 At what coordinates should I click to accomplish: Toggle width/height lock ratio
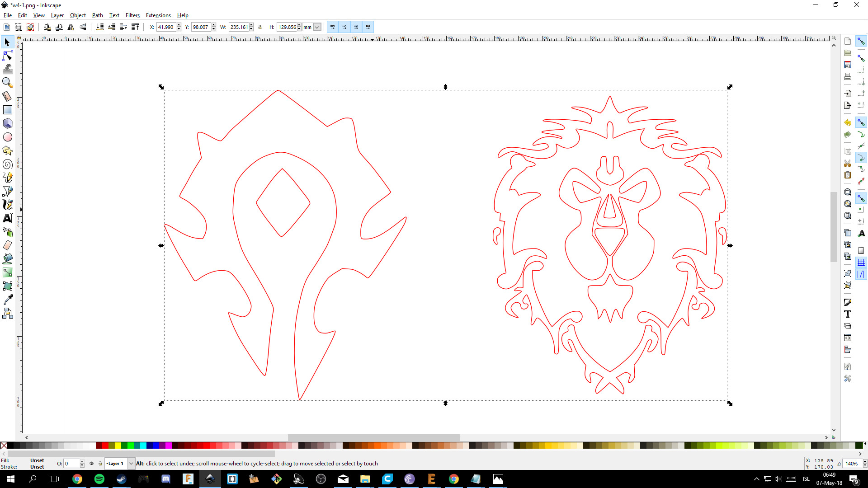coord(260,27)
